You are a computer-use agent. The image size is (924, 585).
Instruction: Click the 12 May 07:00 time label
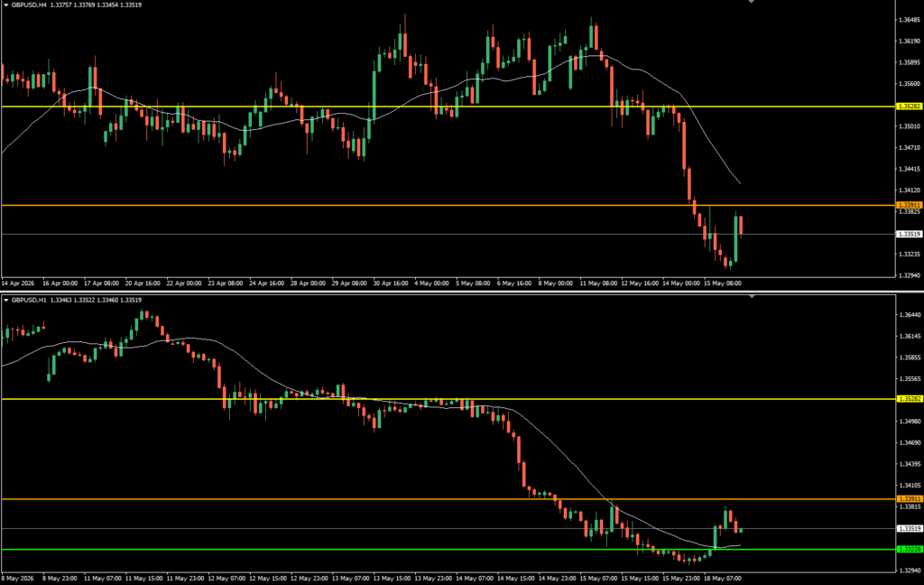click(x=226, y=579)
